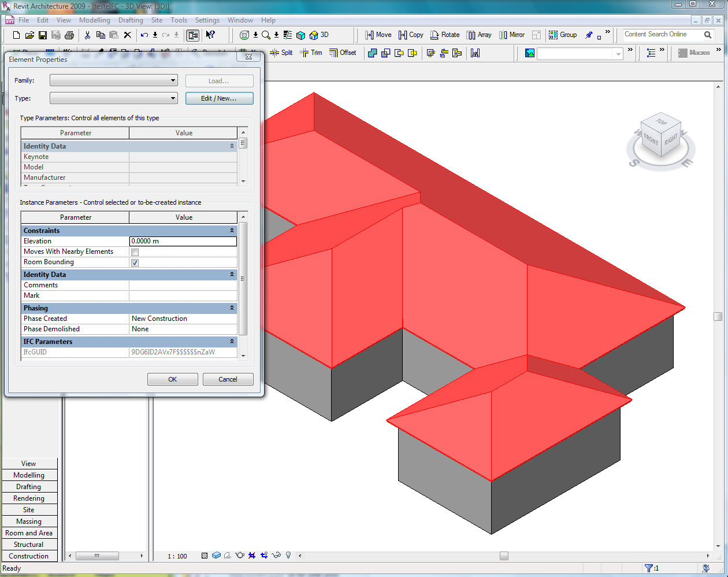Click the Edit / New... button
The width and height of the screenshot is (728, 577).
pos(219,98)
